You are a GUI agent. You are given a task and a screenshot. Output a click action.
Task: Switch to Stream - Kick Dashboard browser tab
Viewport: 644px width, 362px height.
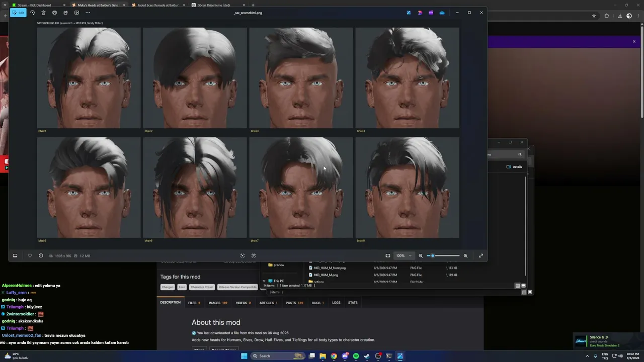[39, 5]
